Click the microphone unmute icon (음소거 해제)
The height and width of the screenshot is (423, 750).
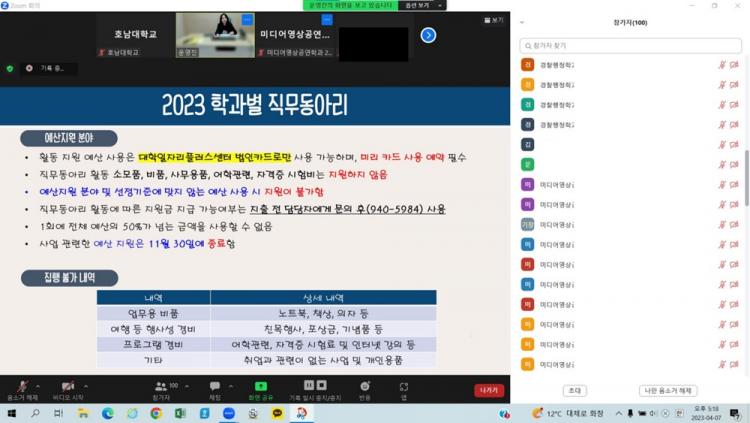pyautogui.click(x=22, y=386)
